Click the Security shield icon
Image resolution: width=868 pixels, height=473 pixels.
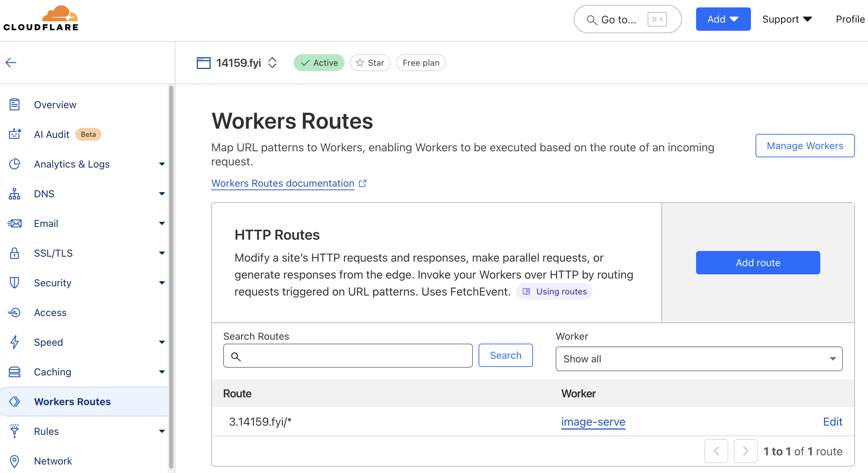(15, 283)
